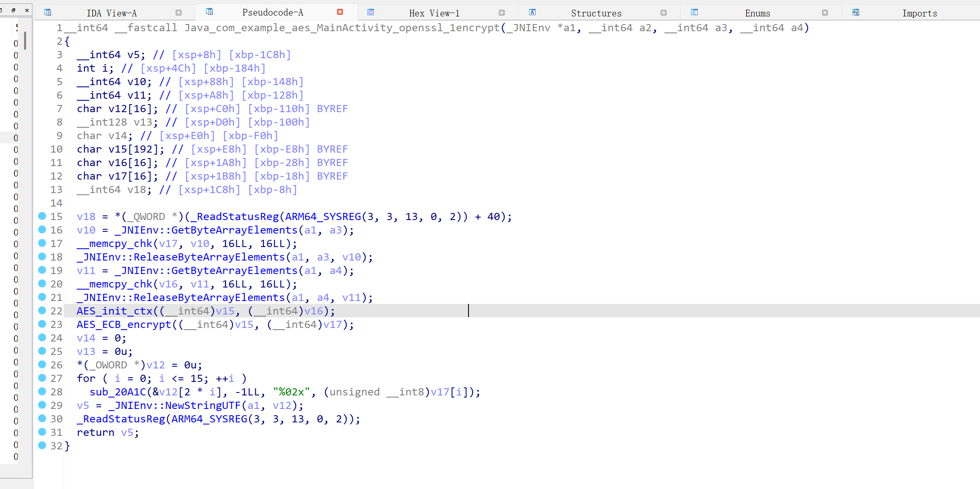The image size is (980, 489).
Task: Click ARM64_SYSREG on line 15
Action: [323, 217]
